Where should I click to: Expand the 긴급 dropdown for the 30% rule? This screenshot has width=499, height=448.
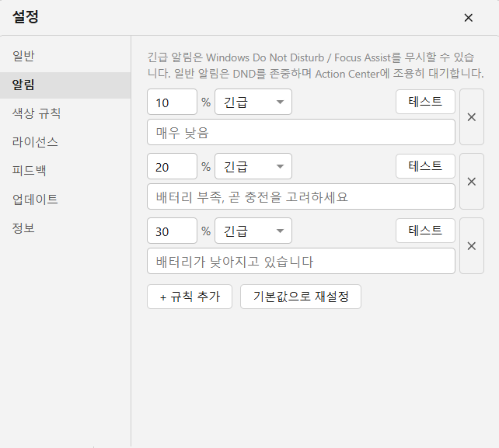(x=253, y=231)
